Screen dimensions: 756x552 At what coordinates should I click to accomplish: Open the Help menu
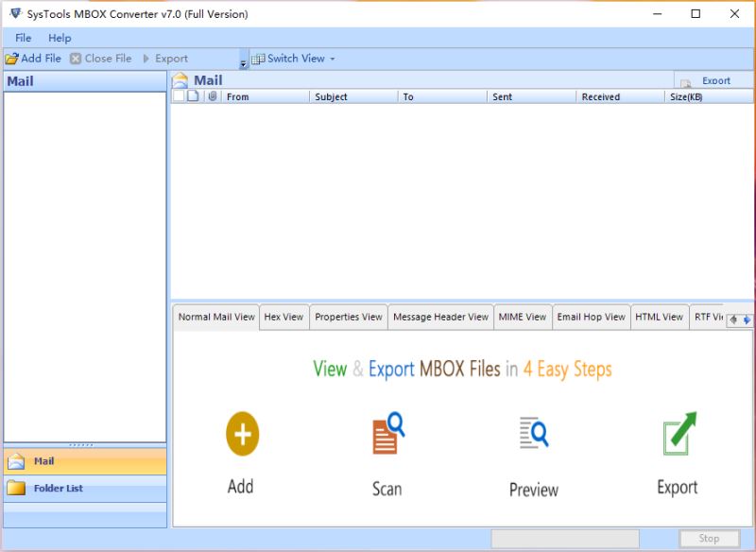[60, 38]
